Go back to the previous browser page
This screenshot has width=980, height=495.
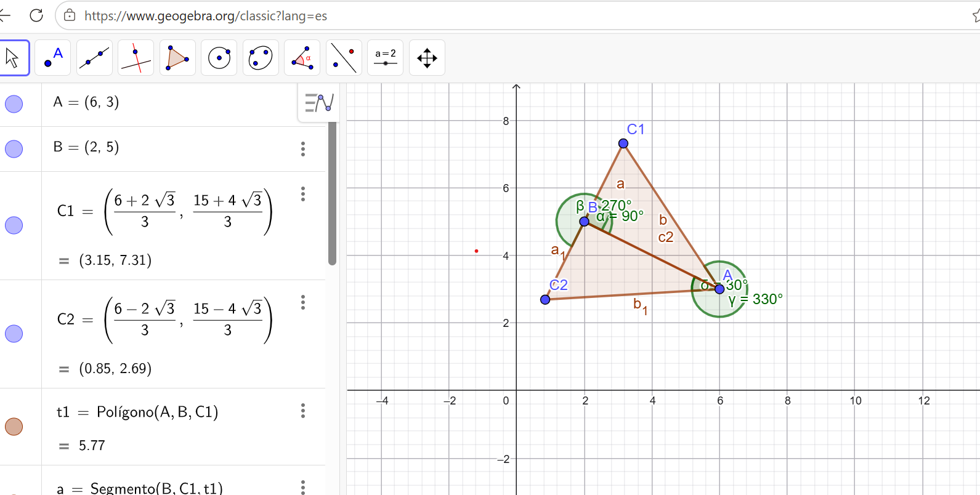5,15
